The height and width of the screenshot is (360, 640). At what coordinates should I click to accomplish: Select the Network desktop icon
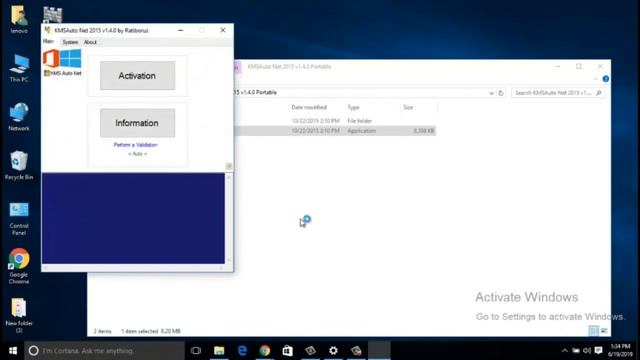pos(19,117)
